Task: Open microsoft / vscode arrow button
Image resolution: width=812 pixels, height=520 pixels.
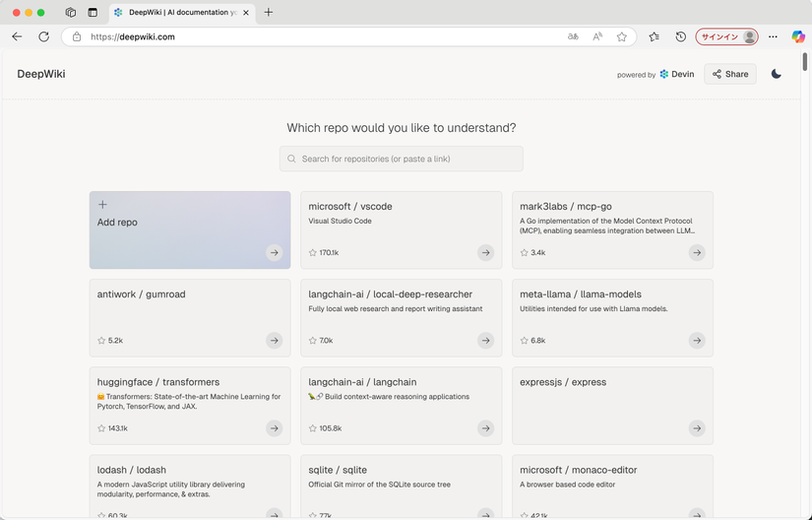Action: 486,253
